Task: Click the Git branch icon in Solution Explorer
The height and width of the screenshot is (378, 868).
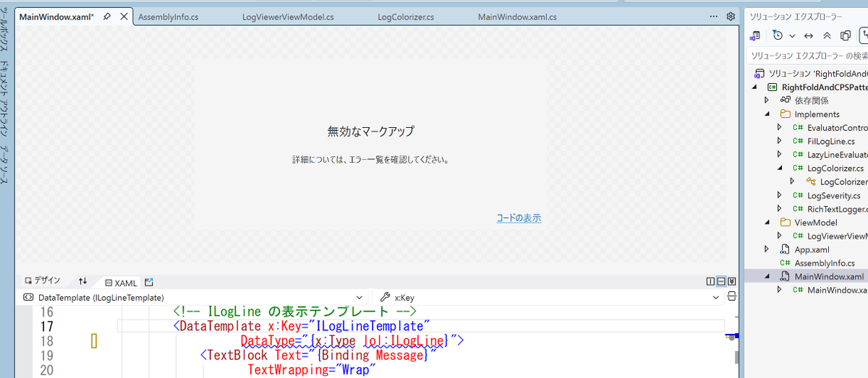Action: tap(864, 35)
